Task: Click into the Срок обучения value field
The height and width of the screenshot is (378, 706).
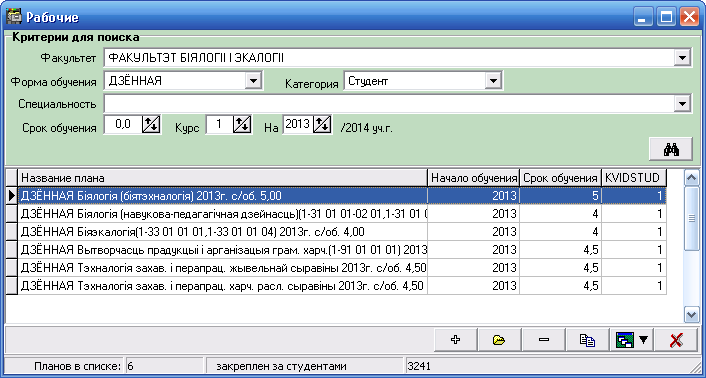Action: pos(123,125)
